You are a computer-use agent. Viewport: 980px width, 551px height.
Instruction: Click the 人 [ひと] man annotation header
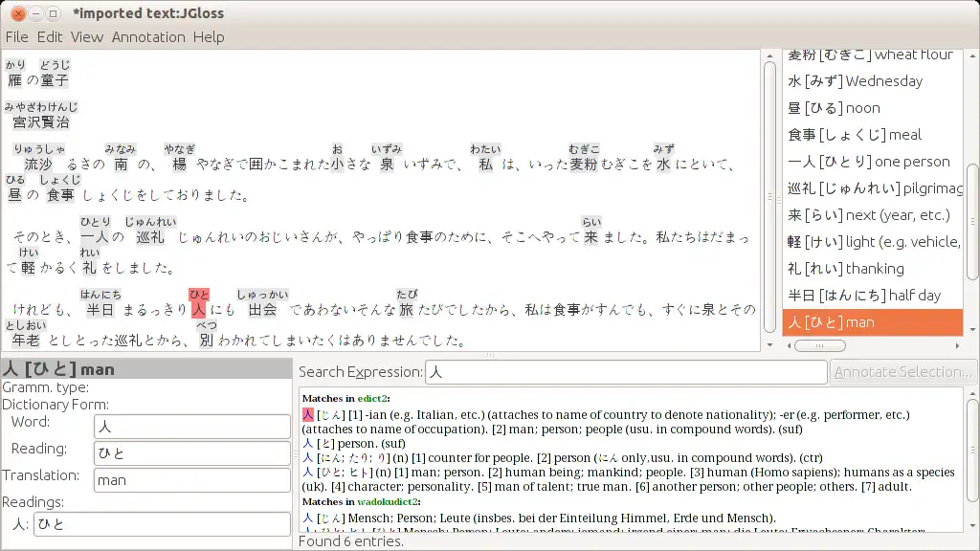[x=146, y=369]
